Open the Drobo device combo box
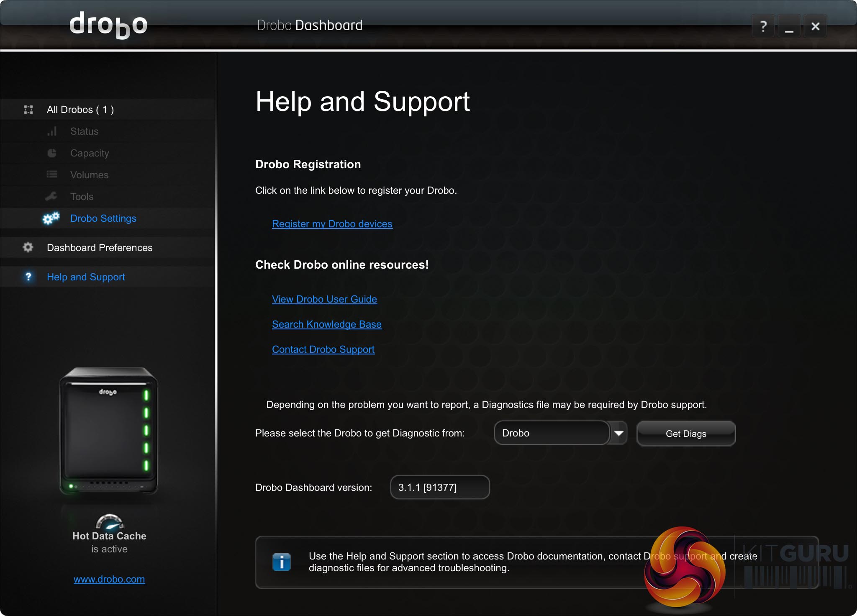 [x=552, y=433]
